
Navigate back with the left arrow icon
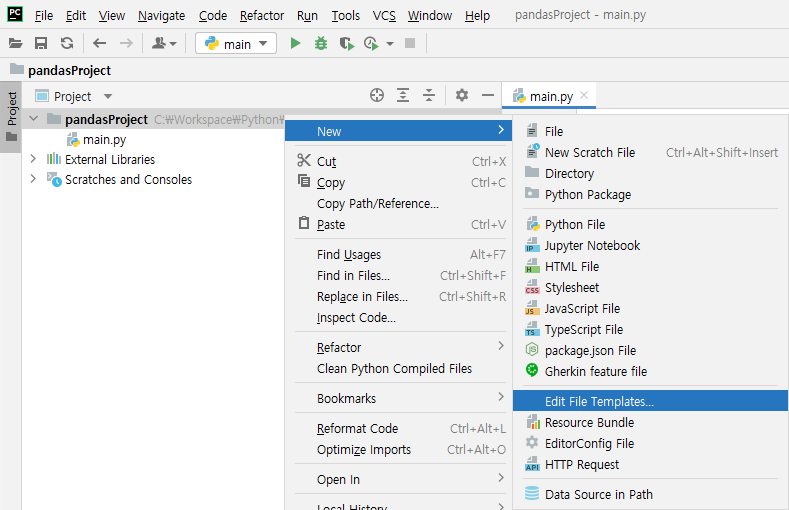click(100, 44)
